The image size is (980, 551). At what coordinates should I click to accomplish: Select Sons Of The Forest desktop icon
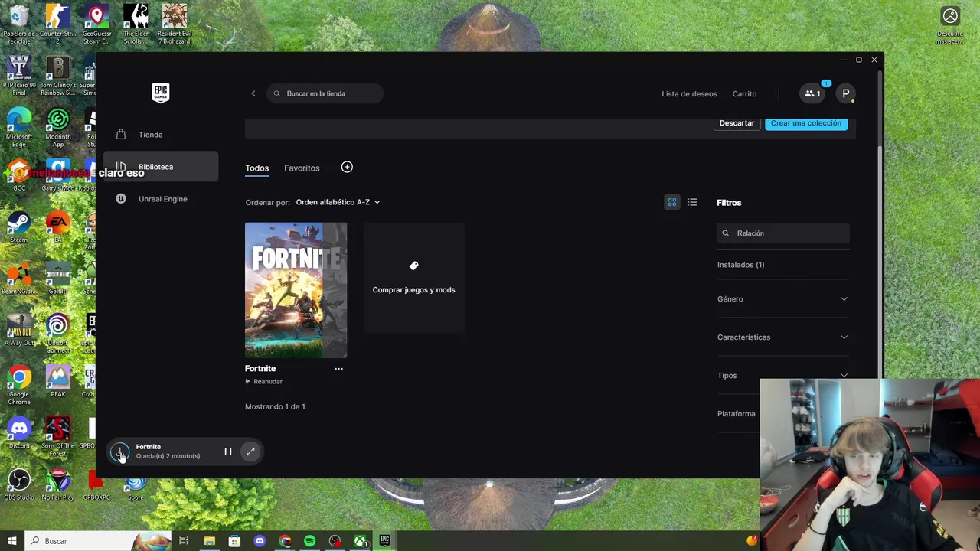point(57,436)
